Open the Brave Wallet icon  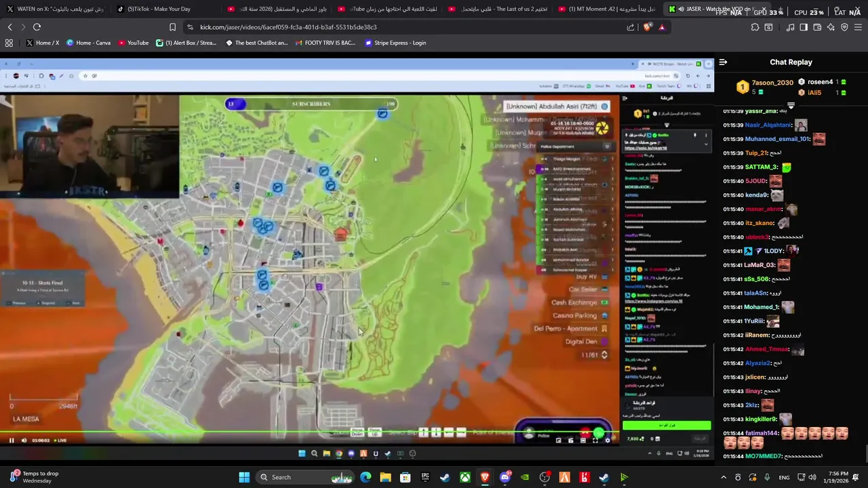click(817, 27)
